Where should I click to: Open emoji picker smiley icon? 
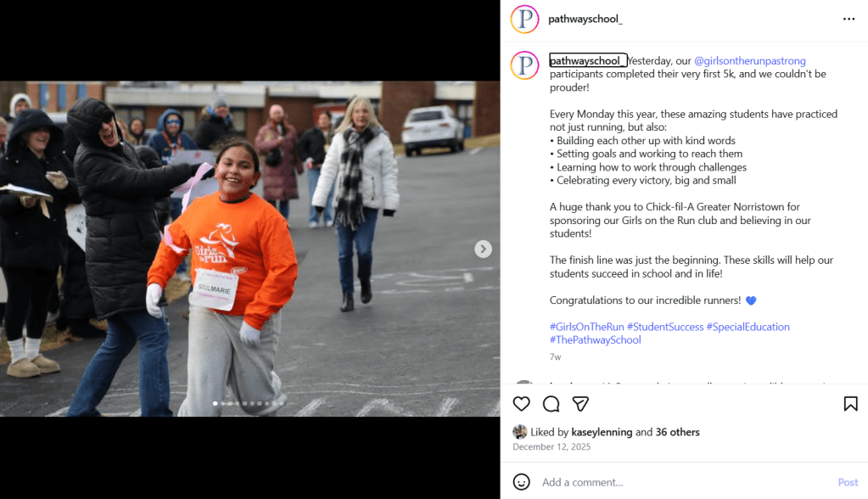tap(521, 482)
